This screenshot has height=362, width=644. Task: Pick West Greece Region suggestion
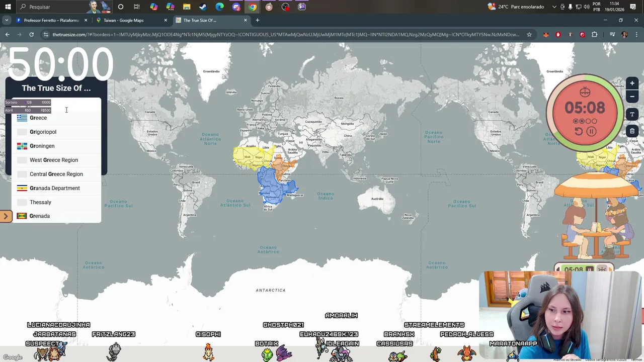56,160
